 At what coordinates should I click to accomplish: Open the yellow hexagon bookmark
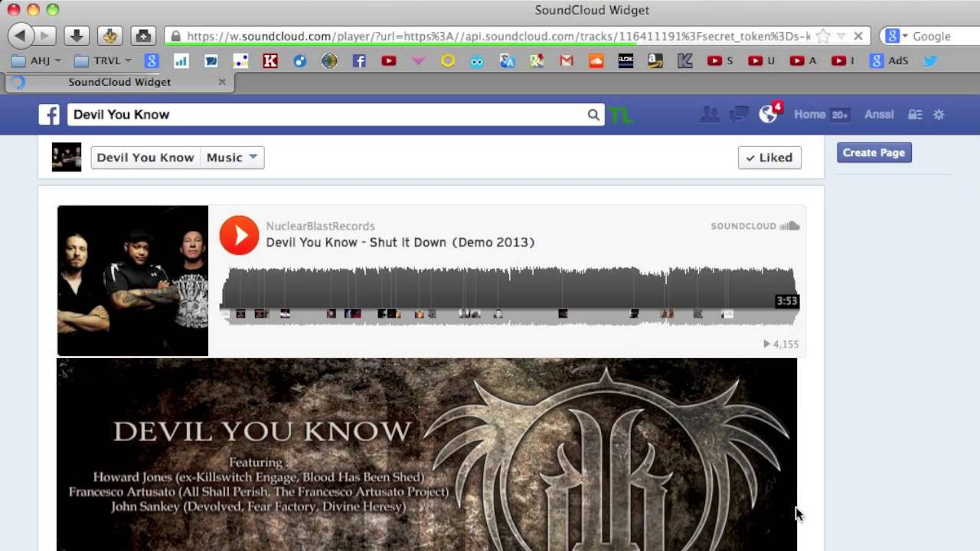pos(448,60)
